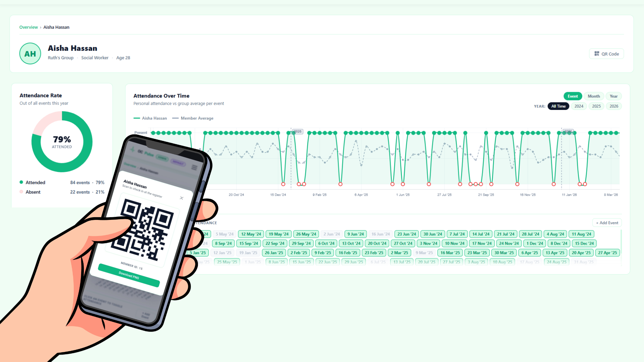The image size is (644, 362).
Task: Toggle attendance for 12 May '24 event
Action: 251,234
